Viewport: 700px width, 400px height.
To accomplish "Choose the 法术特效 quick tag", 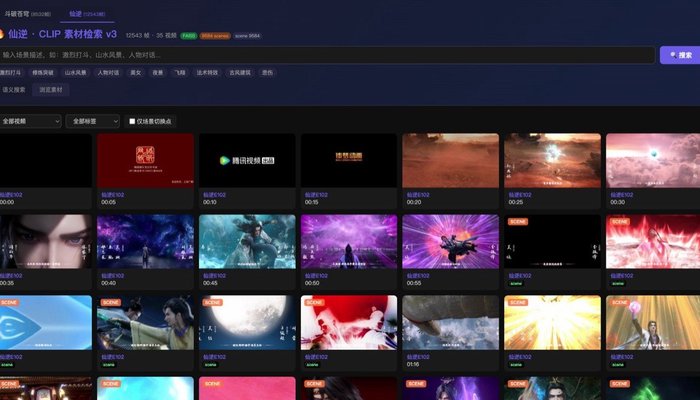I will point(208,72).
